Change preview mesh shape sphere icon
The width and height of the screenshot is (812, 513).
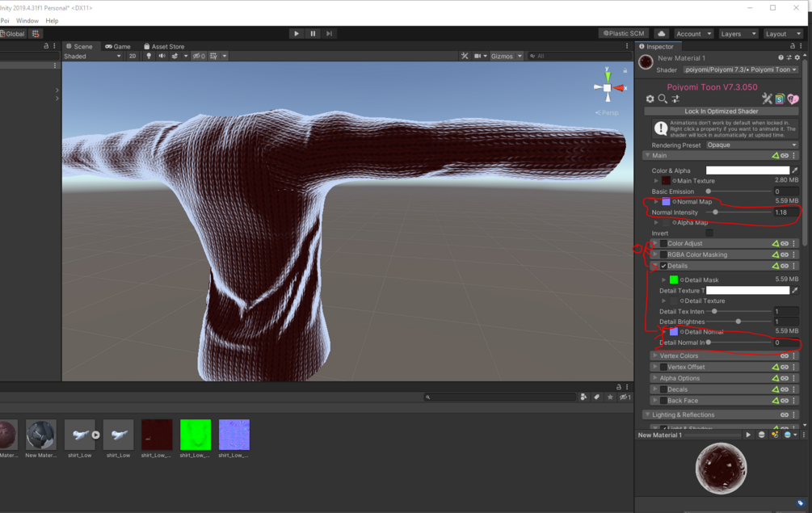coord(761,435)
